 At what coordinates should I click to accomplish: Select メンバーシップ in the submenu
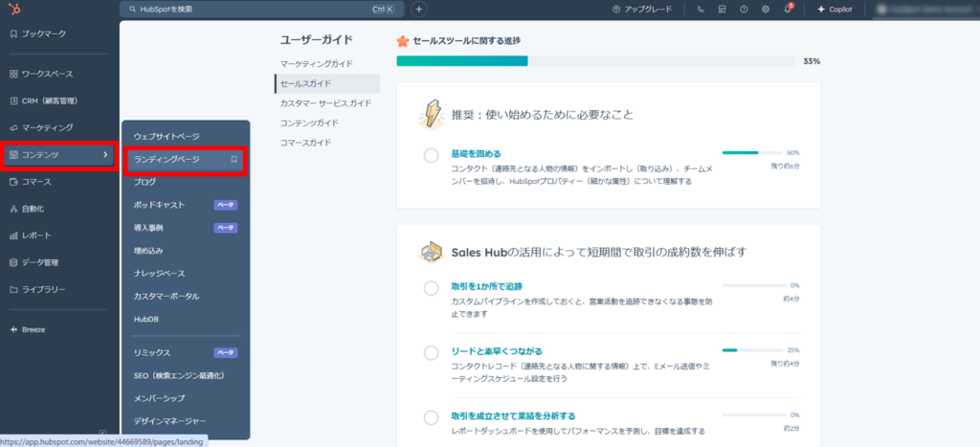[159, 398]
